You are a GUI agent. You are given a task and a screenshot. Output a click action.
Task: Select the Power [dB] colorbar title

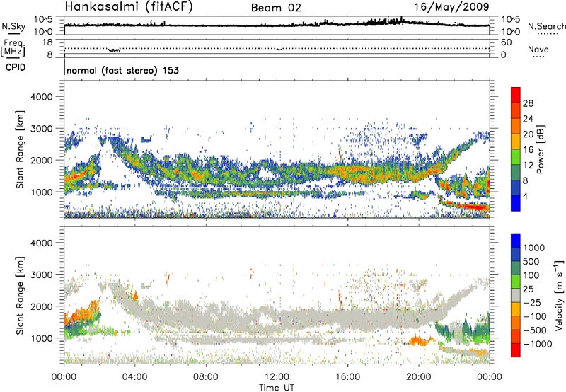tap(540, 149)
